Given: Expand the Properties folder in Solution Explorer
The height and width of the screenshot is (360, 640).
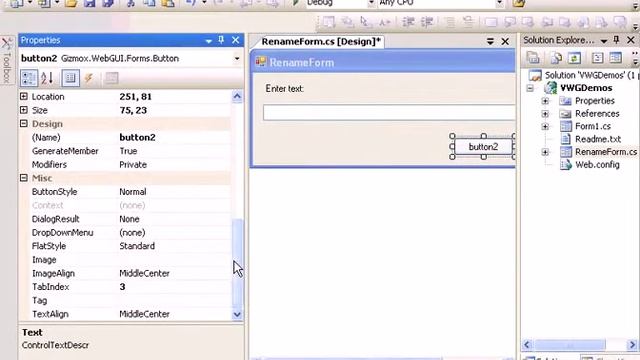Looking at the screenshot, I should tap(545, 101).
